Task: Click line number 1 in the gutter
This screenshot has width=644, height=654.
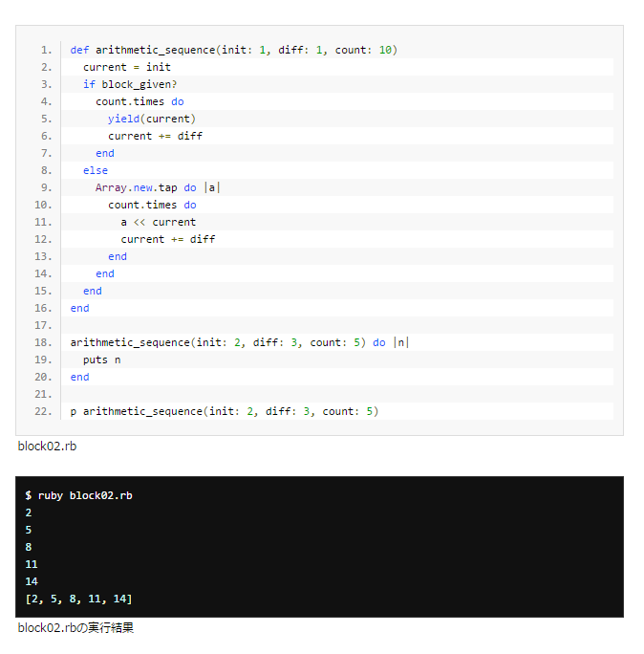Action: pyautogui.click(x=48, y=50)
